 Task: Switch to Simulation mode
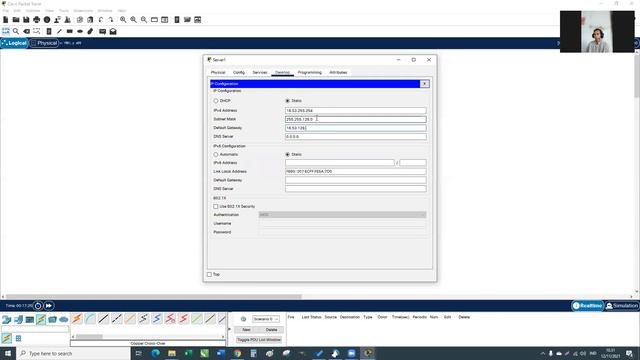(622, 306)
